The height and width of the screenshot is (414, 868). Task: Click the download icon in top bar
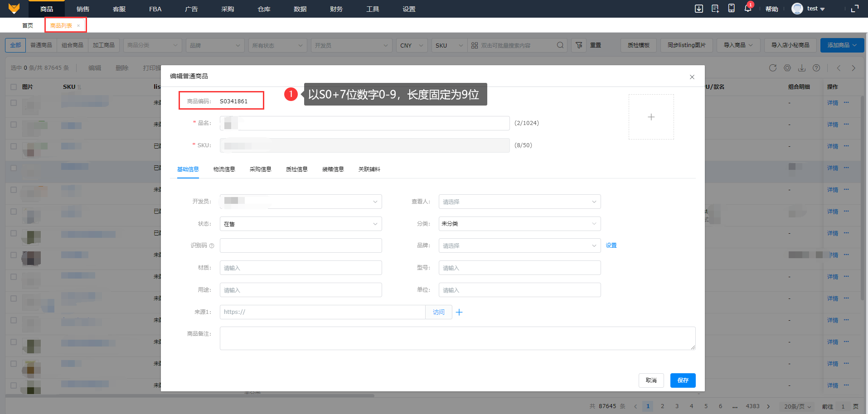pyautogui.click(x=699, y=9)
